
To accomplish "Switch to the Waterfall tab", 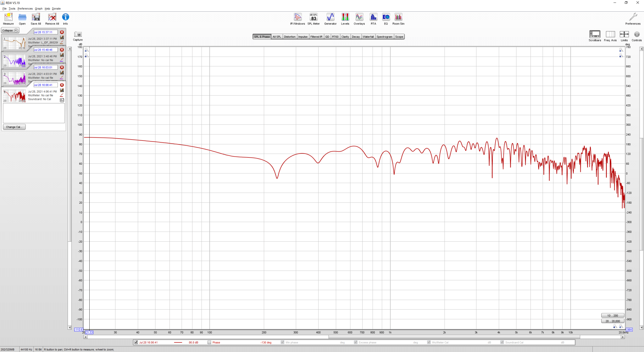I will (x=368, y=37).
